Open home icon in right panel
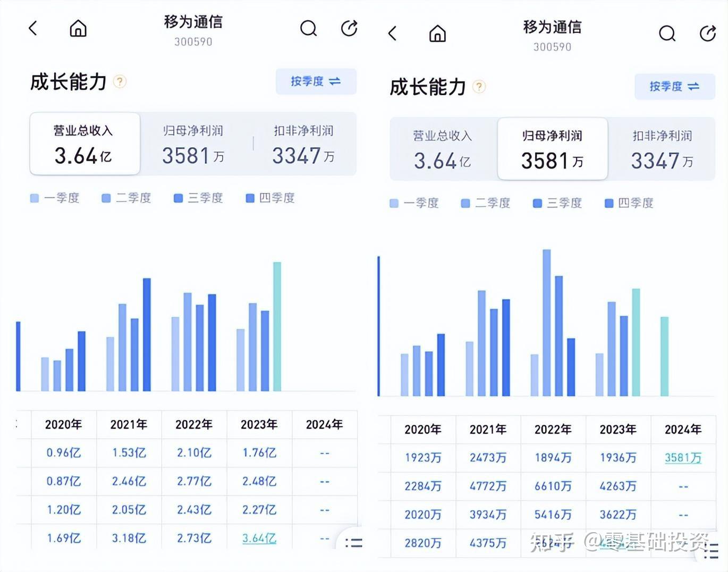This screenshot has width=728, height=572. [x=437, y=33]
